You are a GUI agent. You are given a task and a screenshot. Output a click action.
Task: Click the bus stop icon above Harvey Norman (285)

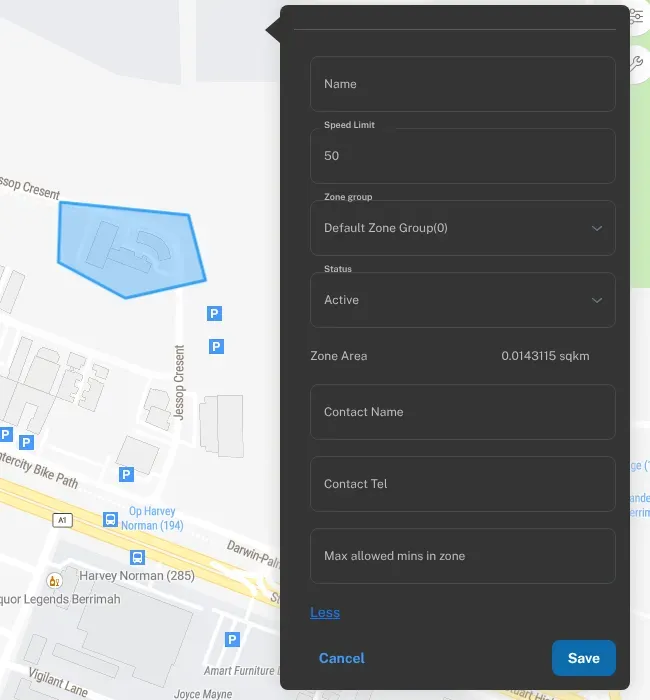(138, 558)
